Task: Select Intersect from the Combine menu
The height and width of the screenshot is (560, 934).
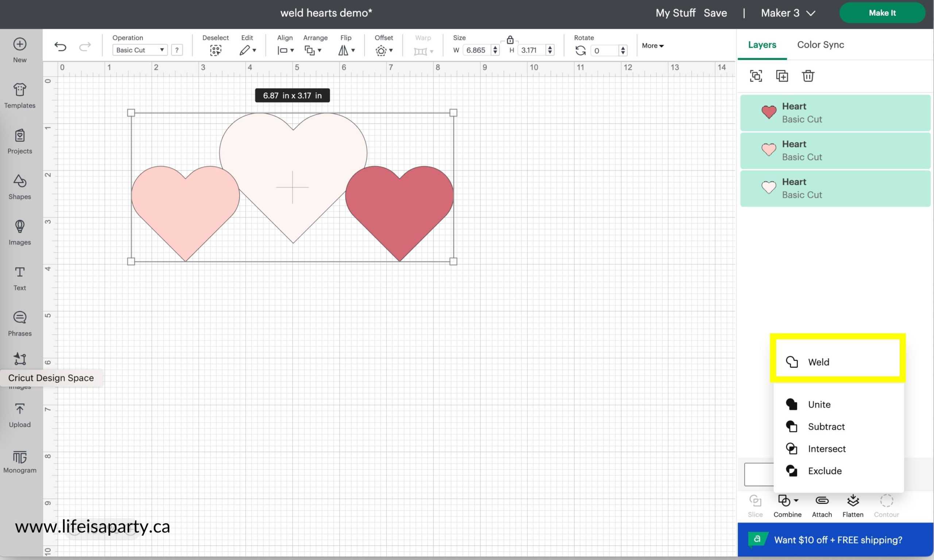Action: click(838, 449)
